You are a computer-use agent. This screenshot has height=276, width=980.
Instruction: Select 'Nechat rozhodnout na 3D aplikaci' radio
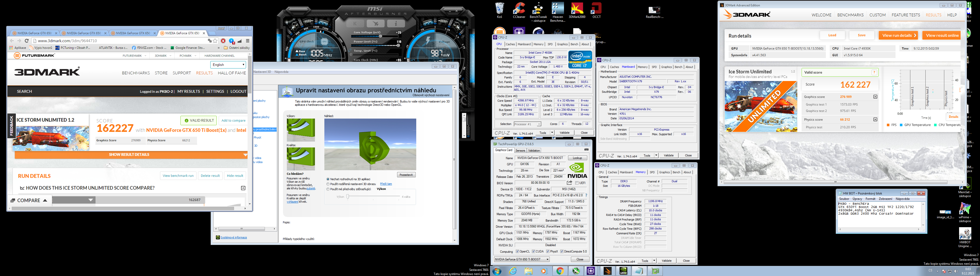pos(328,179)
